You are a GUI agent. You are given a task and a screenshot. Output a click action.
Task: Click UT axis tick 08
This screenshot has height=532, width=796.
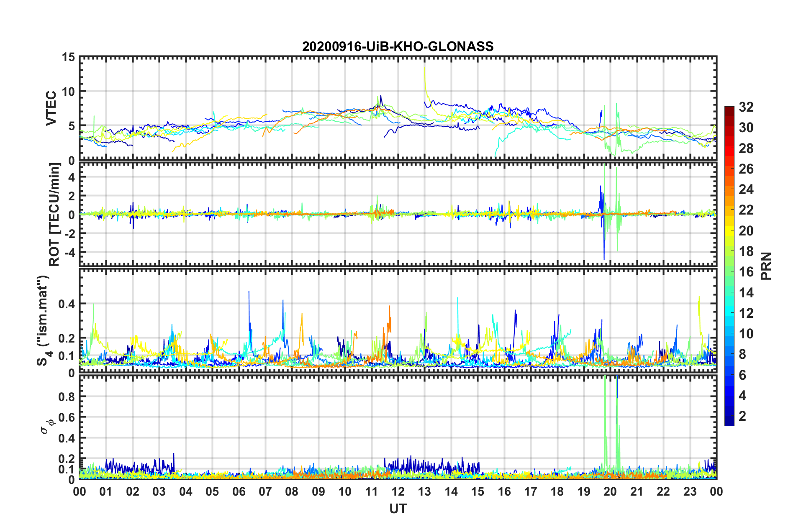292,492
